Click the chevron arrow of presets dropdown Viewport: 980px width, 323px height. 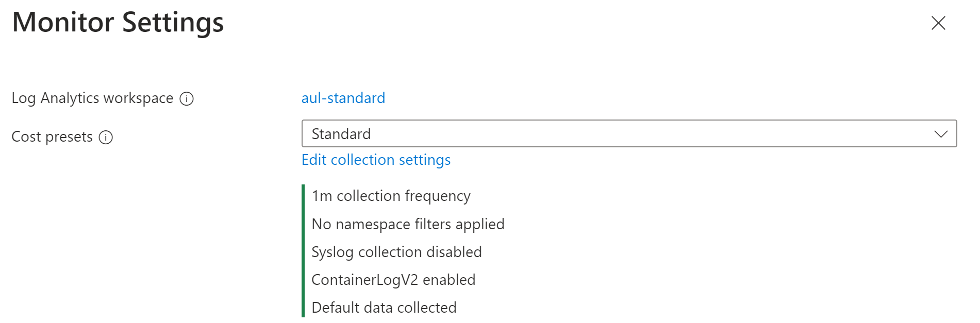941,134
